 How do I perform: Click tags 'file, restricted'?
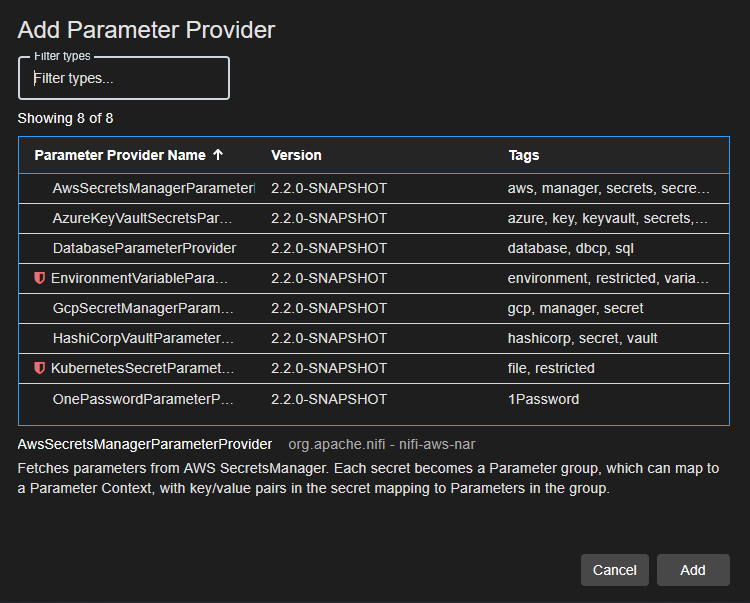[551, 368]
